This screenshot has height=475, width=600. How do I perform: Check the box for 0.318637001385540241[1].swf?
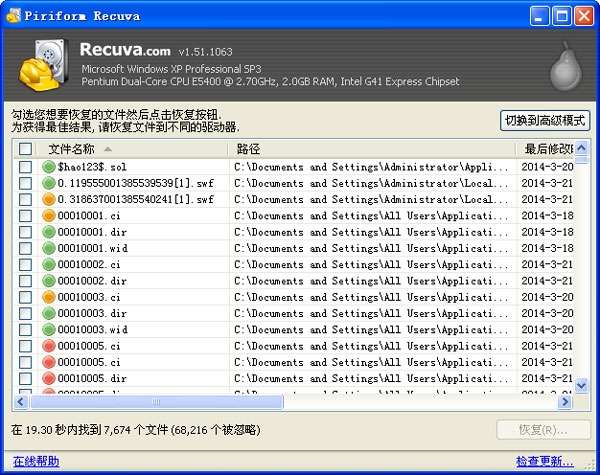pos(25,199)
